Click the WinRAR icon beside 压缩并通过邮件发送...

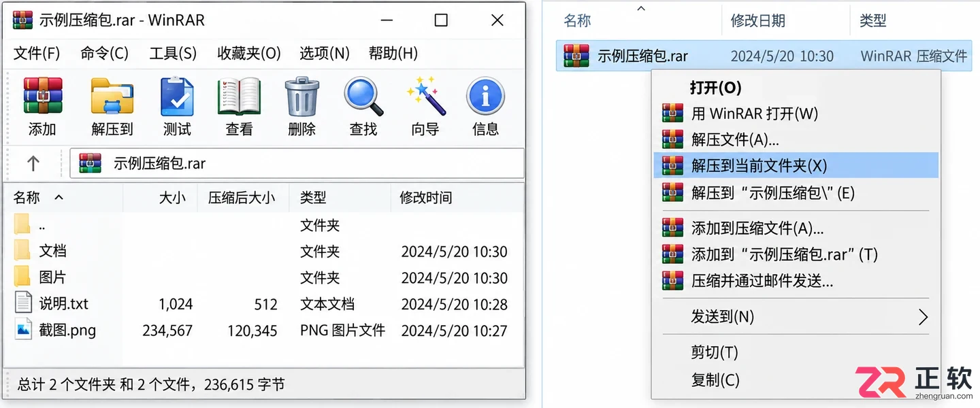point(672,280)
